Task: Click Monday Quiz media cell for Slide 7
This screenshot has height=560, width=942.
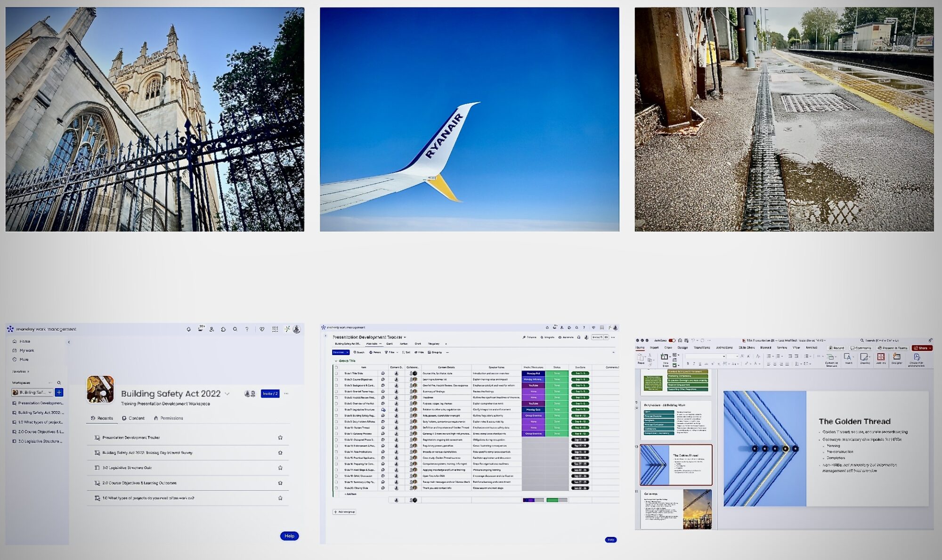Action: [533, 410]
